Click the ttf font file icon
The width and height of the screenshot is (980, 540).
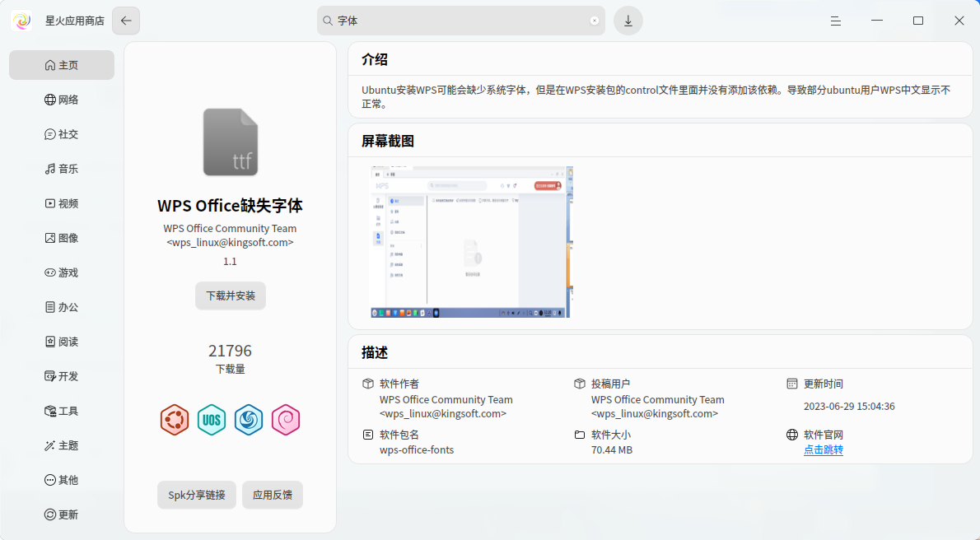231,142
